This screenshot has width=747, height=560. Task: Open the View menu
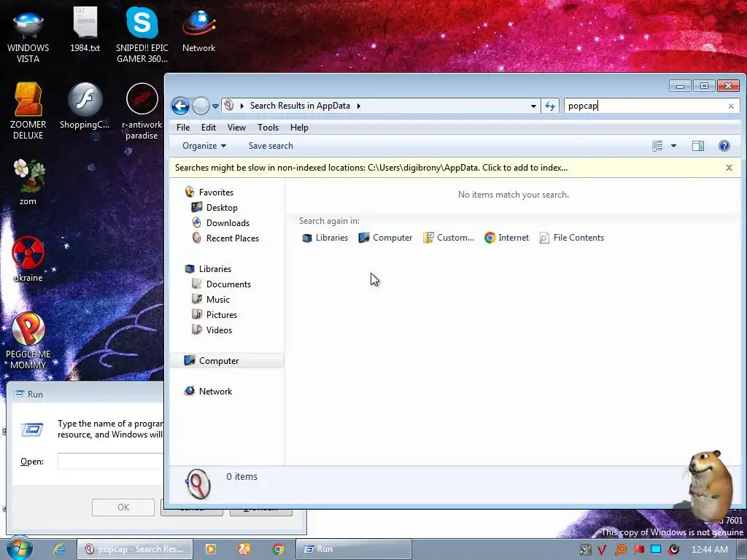pos(236,128)
